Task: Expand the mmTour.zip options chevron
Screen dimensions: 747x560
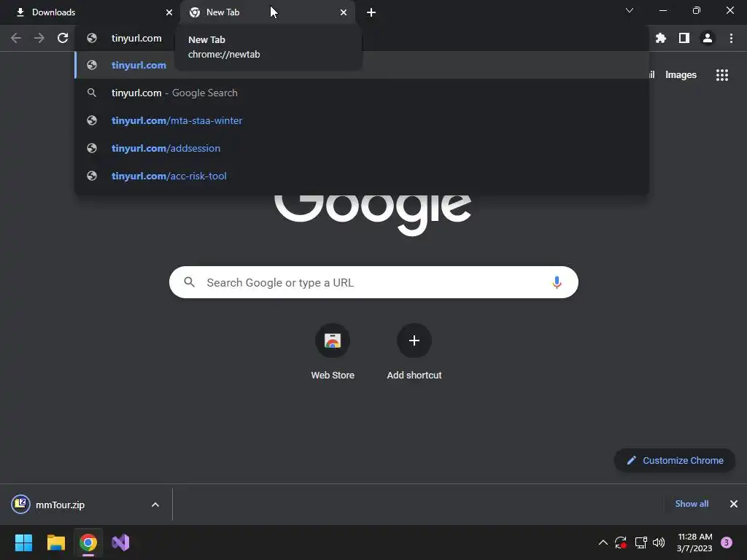Action: click(x=155, y=505)
